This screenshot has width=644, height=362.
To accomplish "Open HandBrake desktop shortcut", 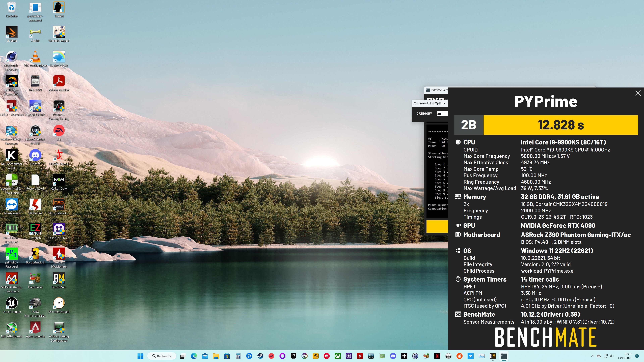I will tap(35, 281).
